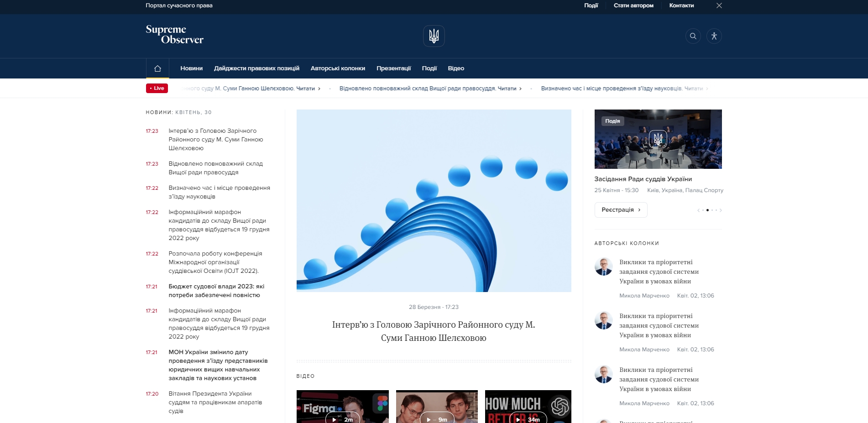Click Портал сучасного права text
The width and height of the screenshot is (868, 423).
[179, 5]
